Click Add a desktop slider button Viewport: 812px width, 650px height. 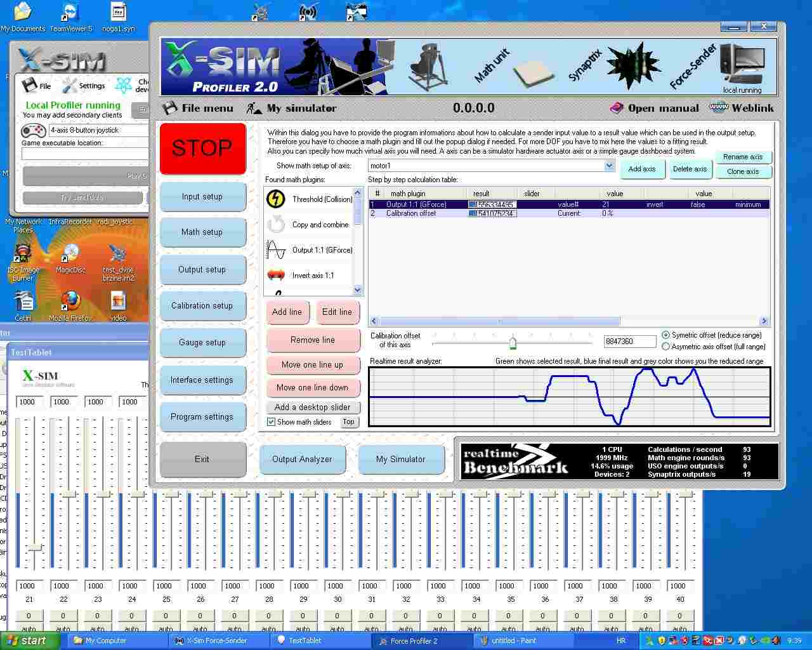[313, 408]
